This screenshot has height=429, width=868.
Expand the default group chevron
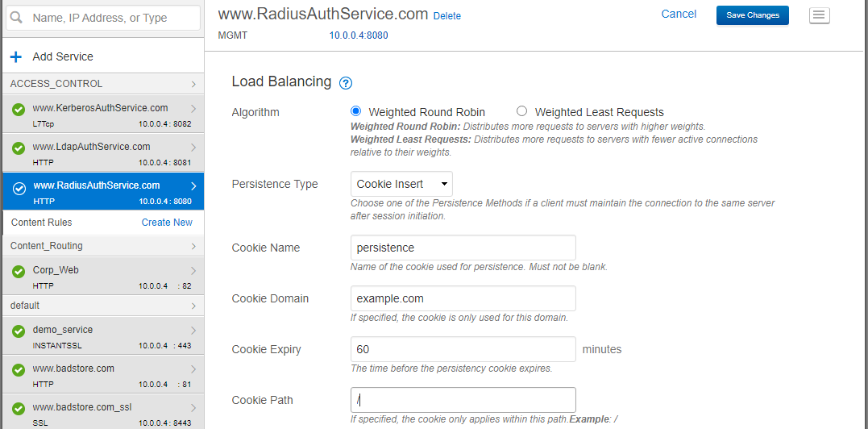click(x=193, y=306)
